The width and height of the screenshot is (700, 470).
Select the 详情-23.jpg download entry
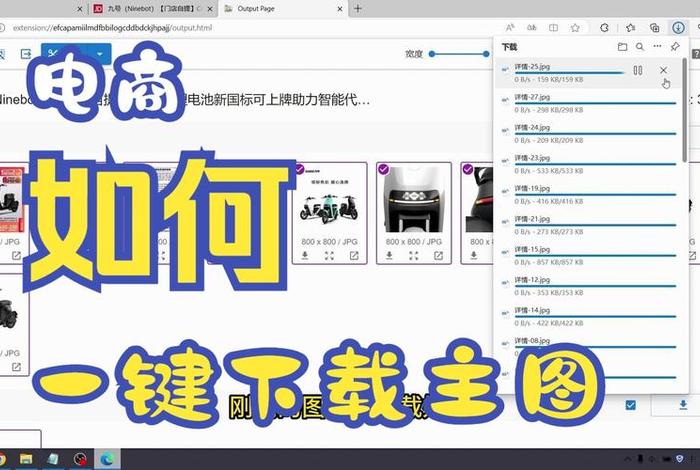coord(588,164)
